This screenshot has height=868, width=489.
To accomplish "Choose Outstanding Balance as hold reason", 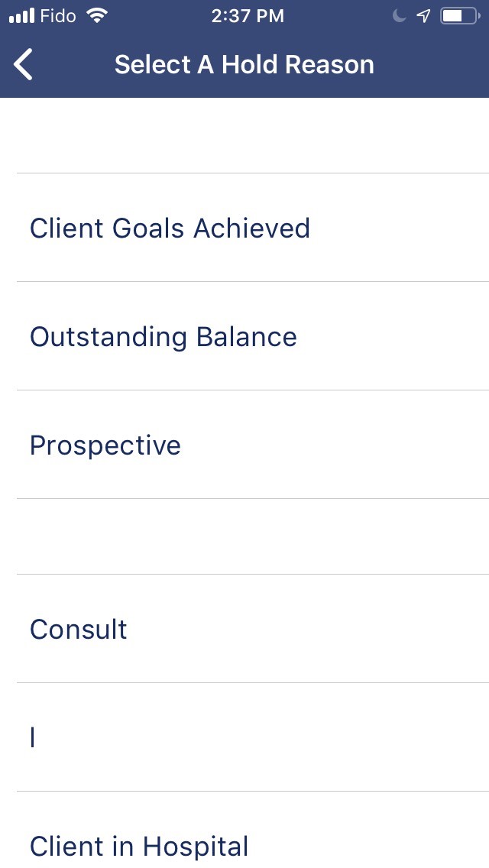I will [164, 337].
